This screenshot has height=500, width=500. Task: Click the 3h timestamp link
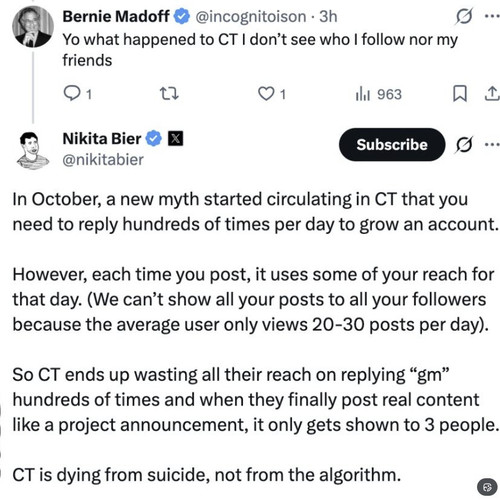pyautogui.click(x=328, y=17)
